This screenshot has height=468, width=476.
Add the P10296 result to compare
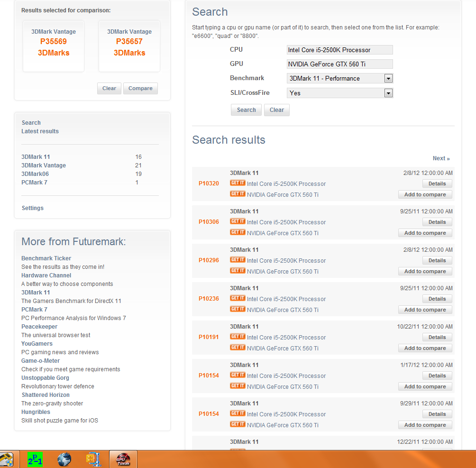(425, 271)
